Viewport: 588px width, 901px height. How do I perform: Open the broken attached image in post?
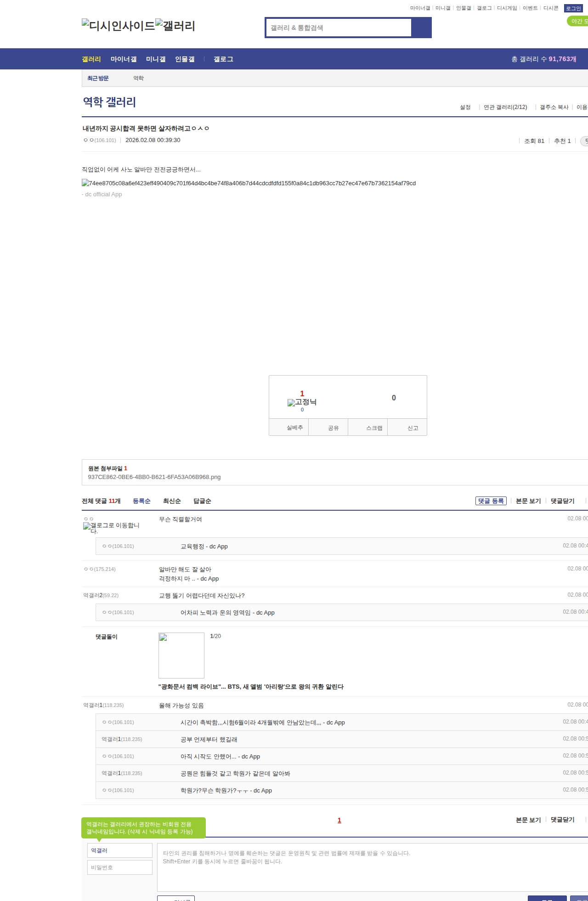pyautogui.click(x=249, y=183)
